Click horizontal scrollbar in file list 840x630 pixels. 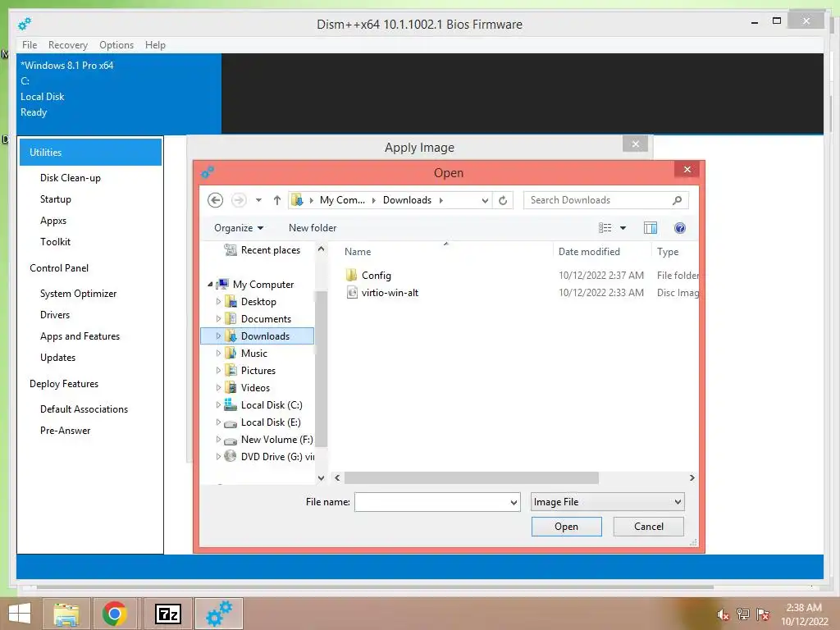(x=472, y=477)
